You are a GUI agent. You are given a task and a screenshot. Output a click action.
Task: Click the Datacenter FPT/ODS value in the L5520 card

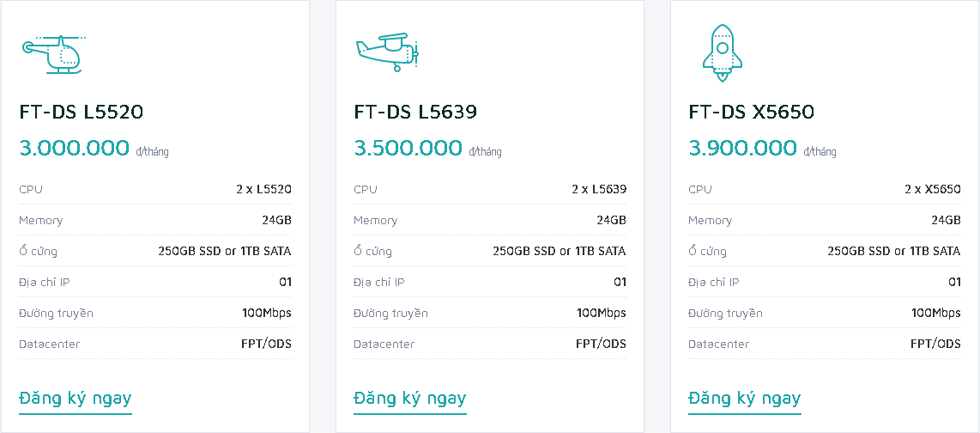(266, 344)
